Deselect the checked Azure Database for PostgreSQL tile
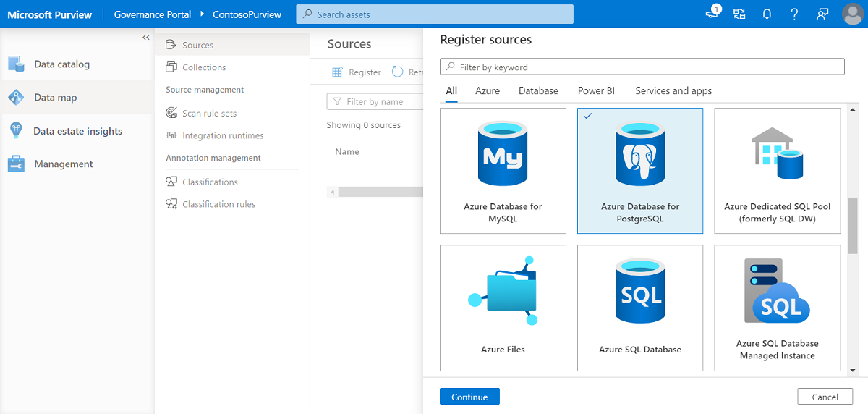Screen dimensions: 868x414 point(639,171)
